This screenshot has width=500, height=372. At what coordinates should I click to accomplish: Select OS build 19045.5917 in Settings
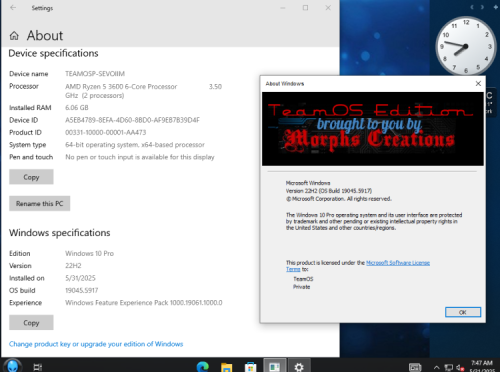click(82, 290)
